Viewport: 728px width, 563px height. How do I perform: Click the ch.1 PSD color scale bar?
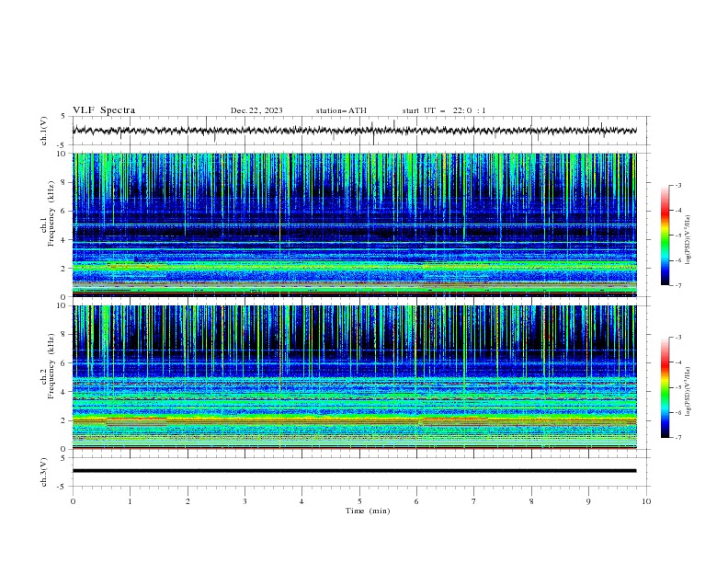click(x=665, y=236)
